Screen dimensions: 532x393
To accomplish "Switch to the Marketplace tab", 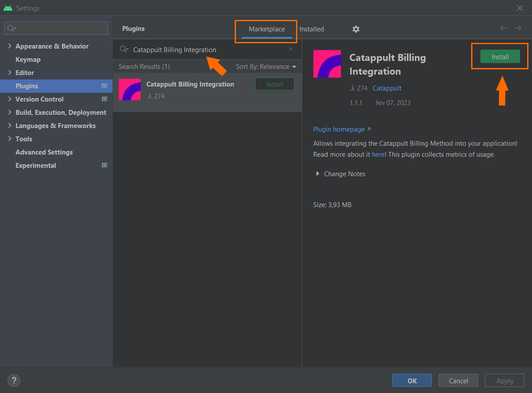I will click(x=267, y=29).
